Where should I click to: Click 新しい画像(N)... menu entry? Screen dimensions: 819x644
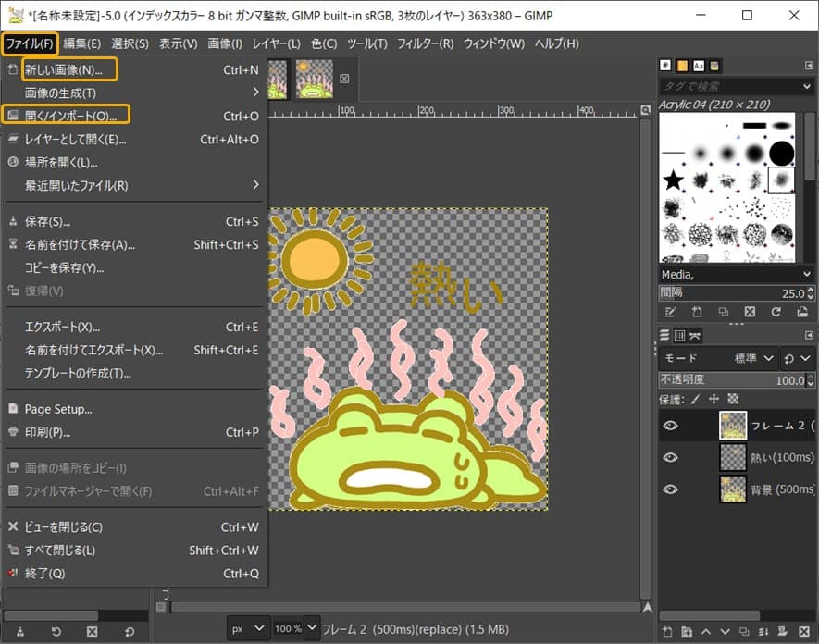click(x=64, y=70)
